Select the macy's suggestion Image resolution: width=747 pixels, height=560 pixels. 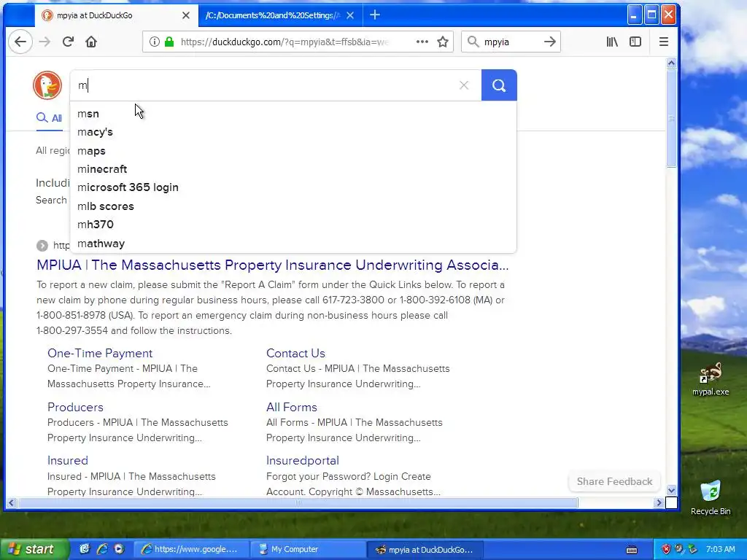(x=293, y=132)
